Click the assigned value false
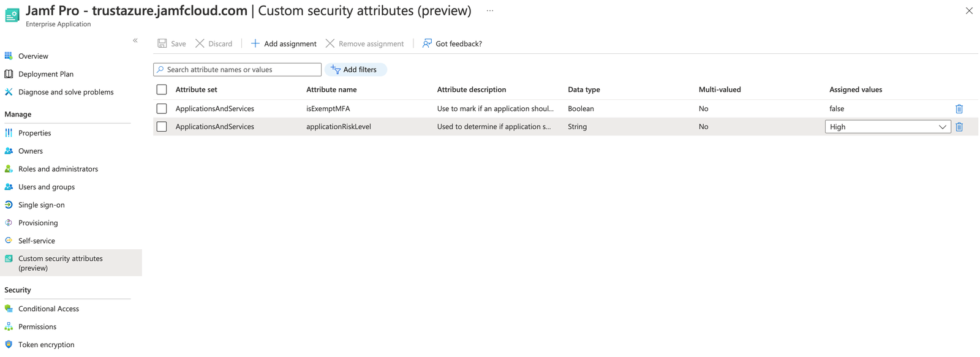This screenshot has height=357, width=980. (x=837, y=108)
